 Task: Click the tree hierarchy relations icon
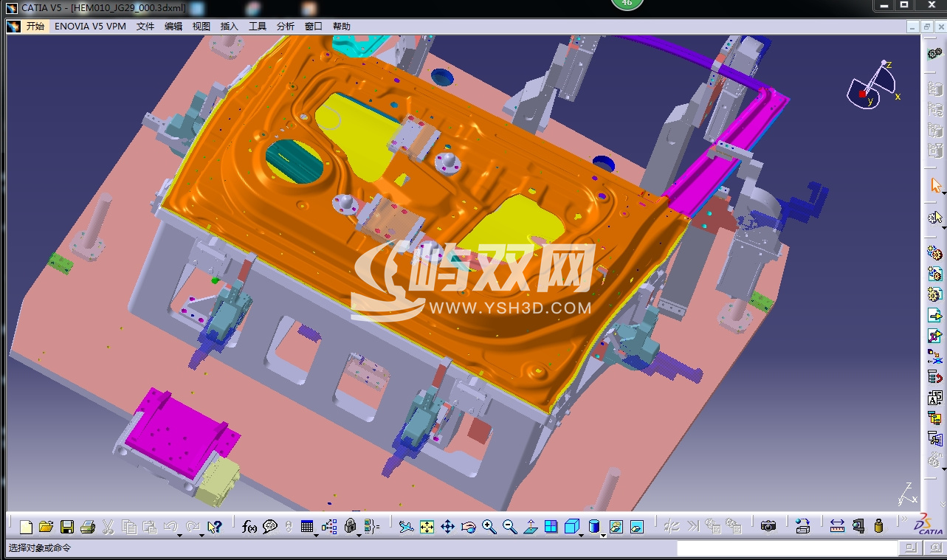(x=329, y=526)
